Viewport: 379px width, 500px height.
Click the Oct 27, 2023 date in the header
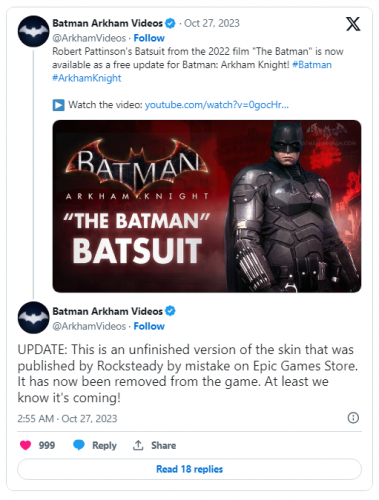click(x=212, y=23)
